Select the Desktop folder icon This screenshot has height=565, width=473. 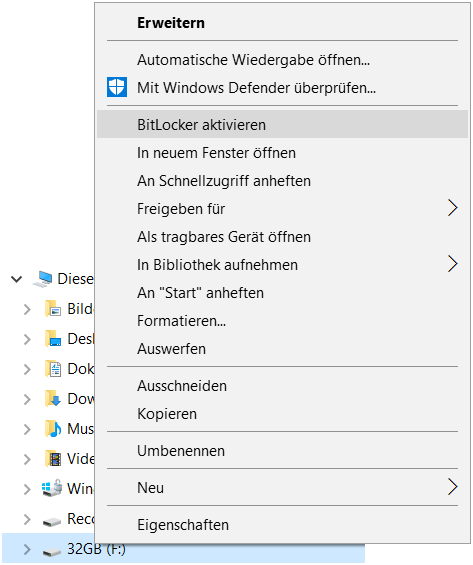(53, 339)
